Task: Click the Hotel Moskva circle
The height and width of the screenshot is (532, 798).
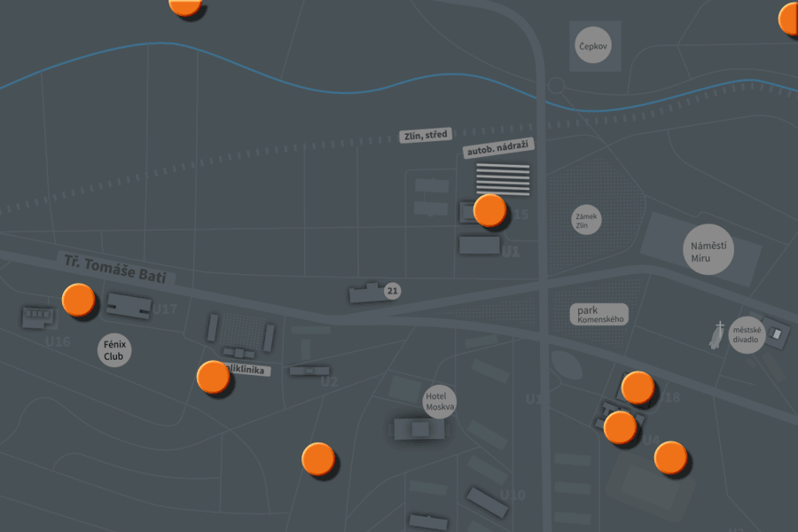Action: [439, 400]
